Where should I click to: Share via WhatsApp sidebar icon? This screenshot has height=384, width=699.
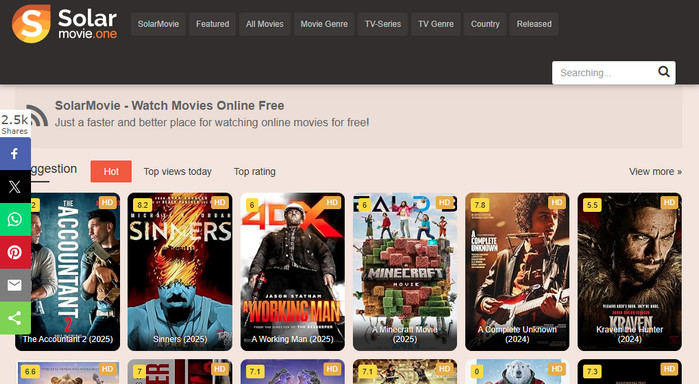(x=15, y=219)
